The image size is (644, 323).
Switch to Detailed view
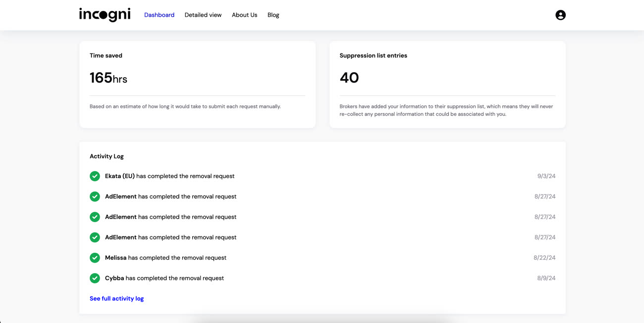click(x=203, y=15)
